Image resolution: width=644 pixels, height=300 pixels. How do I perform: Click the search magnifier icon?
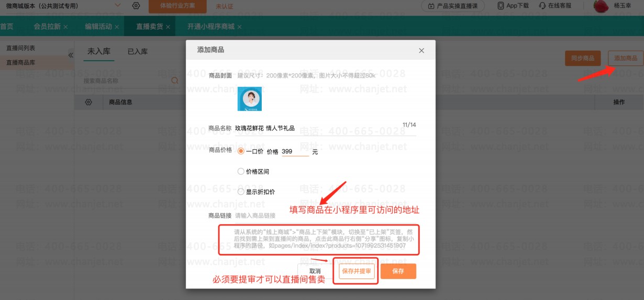tap(175, 81)
